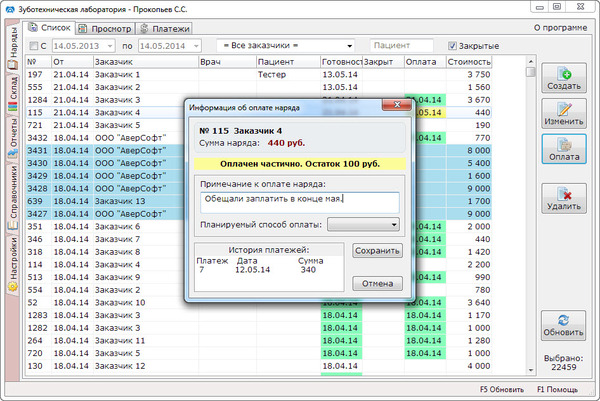Open Настройки vertical sidebar tab

(13, 263)
